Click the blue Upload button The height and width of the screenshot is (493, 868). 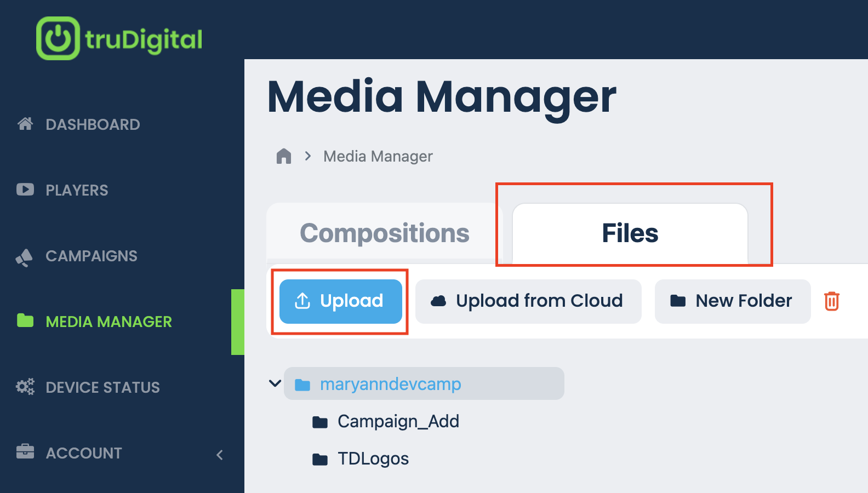tap(341, 301)
